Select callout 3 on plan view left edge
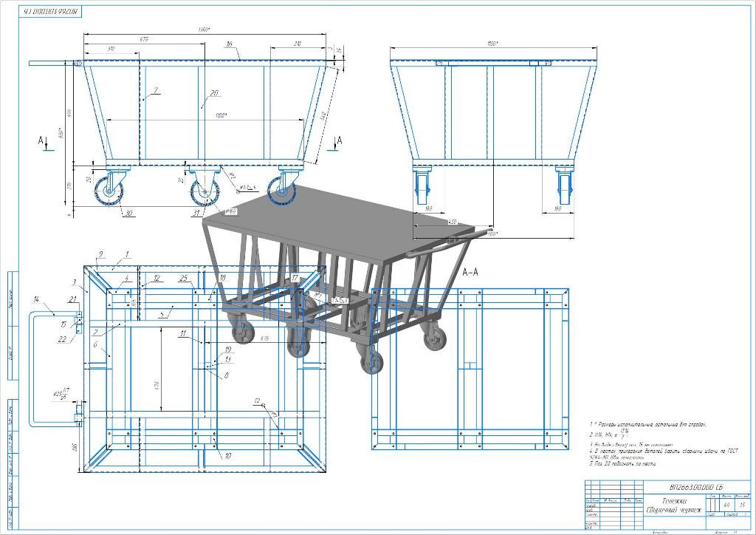 tap(75, 282)
